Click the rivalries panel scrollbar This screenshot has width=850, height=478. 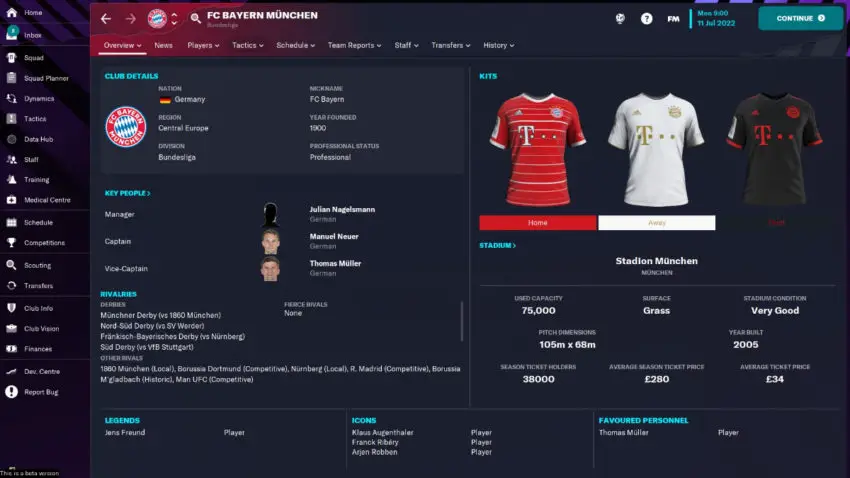462,321
